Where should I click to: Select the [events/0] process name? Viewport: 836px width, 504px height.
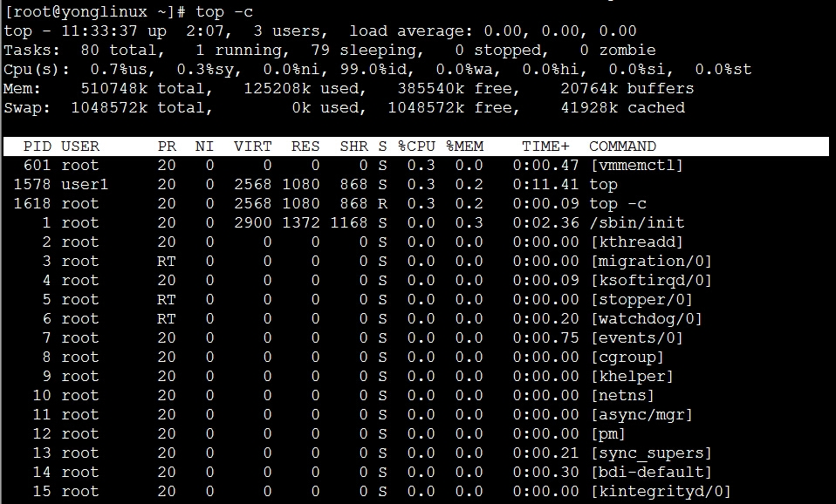[x=636, y=337]
